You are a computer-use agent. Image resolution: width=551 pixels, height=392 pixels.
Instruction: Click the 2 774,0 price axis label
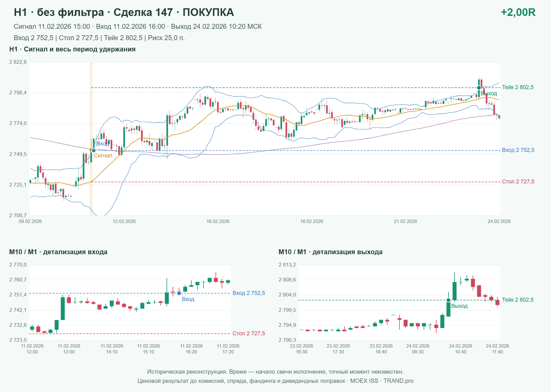[18, 123]
